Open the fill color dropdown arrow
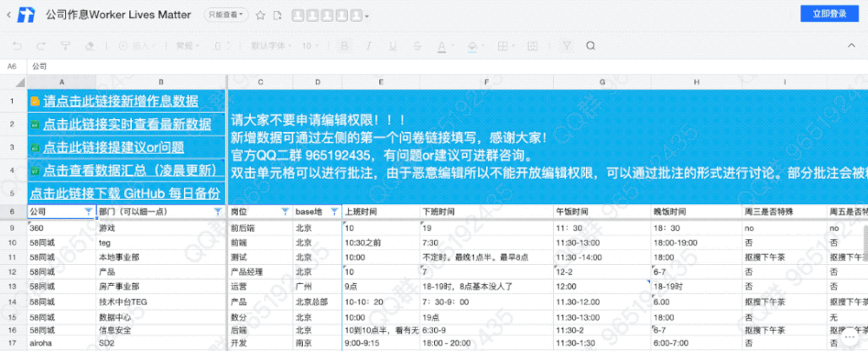This screenshot has height=351, width=868. (x=483, y=46)
